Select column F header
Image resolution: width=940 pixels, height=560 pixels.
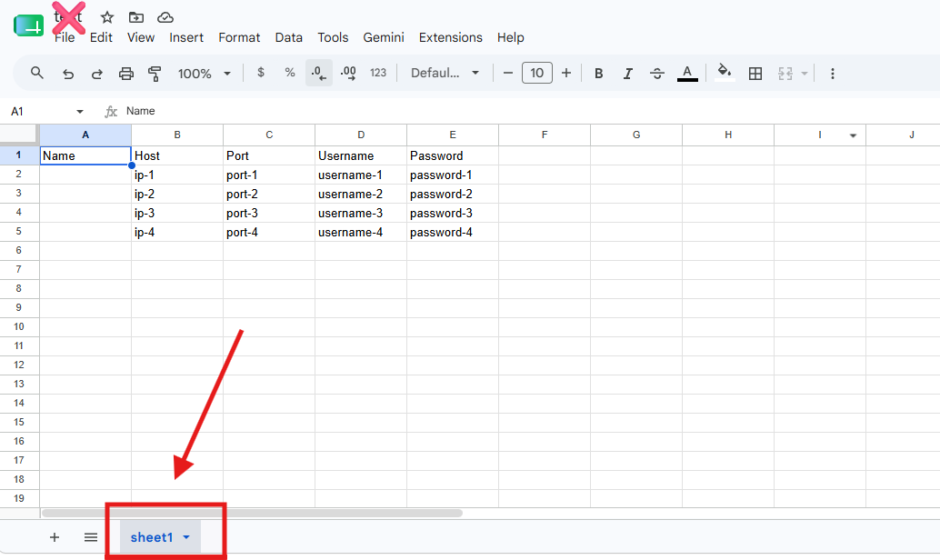tap(545, 135)
